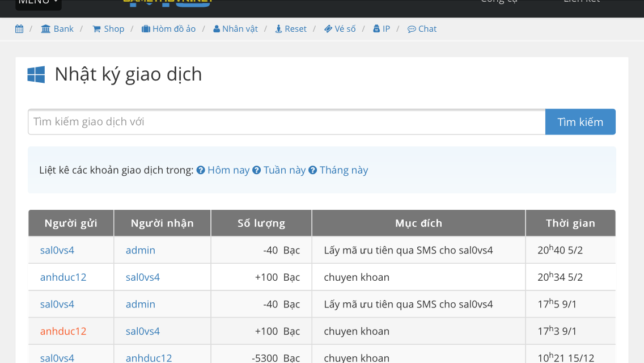Screen dimensions: 644x363
Task: Go to Nhân vật character page
Action: pyautogui.click(x=235, y=29)
